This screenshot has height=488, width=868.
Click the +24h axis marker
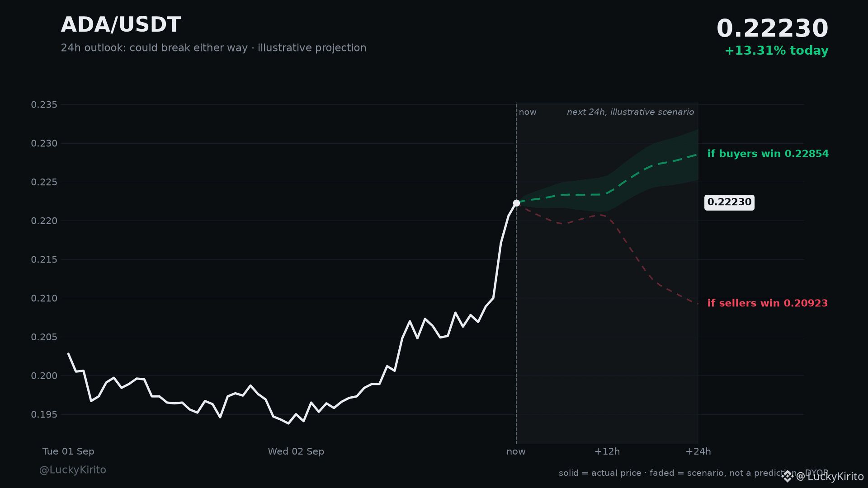(698, 451)
